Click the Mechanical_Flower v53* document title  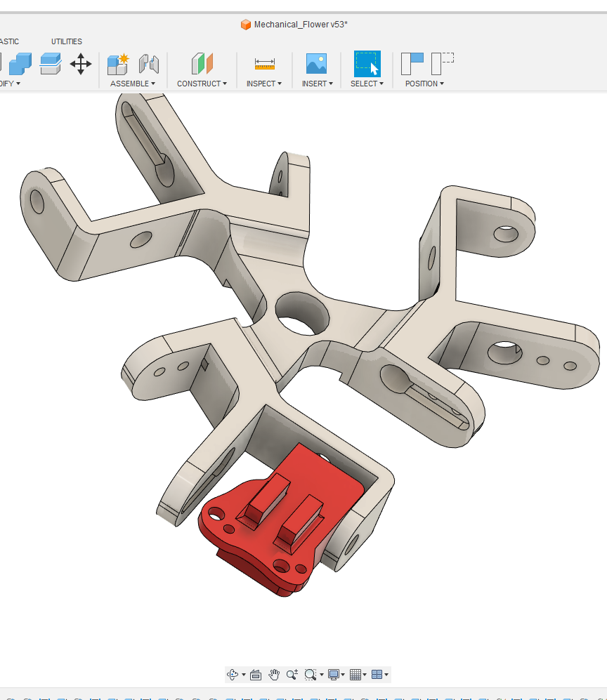[301, 25]
